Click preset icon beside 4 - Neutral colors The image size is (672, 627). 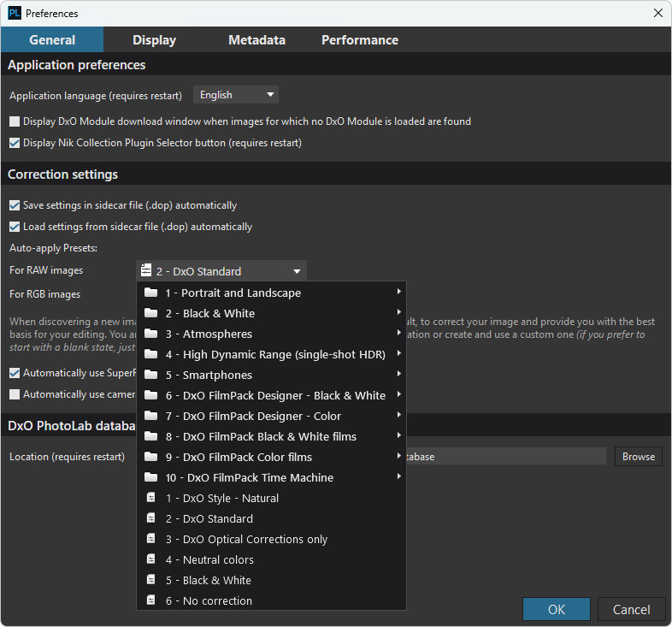[x=150, y=559]
